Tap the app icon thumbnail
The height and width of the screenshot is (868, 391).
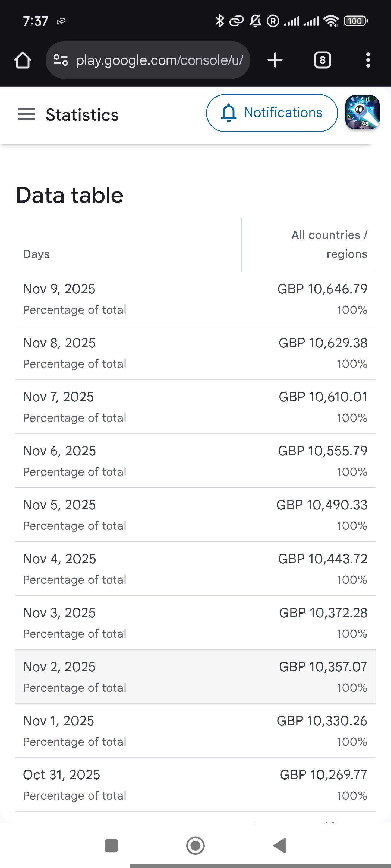[362, 113]
